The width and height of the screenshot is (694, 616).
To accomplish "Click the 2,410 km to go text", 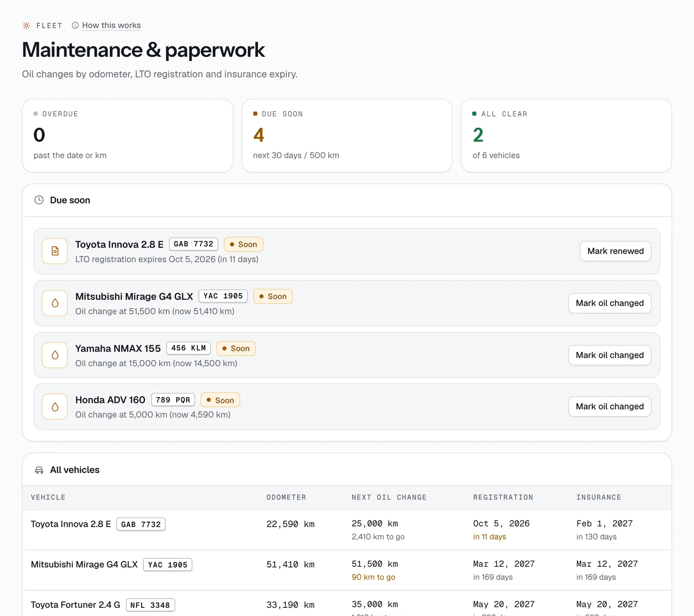I will (x=378, y=537).
